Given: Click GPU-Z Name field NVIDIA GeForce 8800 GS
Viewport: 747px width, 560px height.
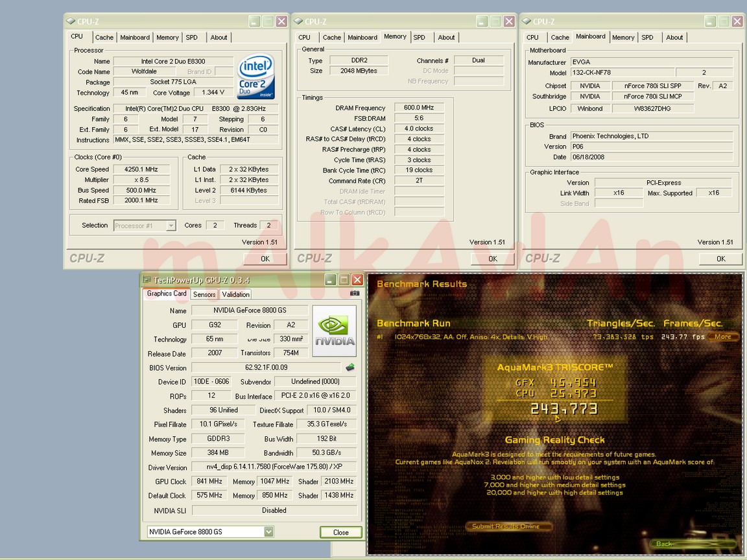Looking at the screenshot, I should [250, 310].
